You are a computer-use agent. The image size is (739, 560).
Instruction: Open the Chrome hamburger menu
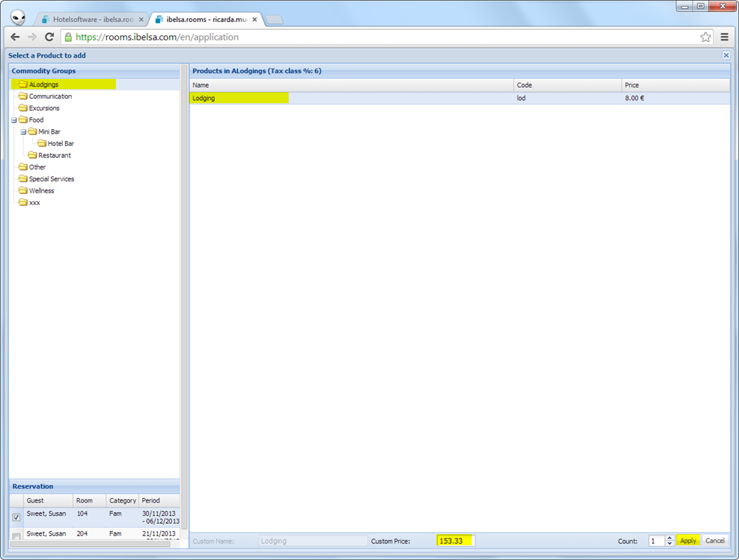pos(725,37)
